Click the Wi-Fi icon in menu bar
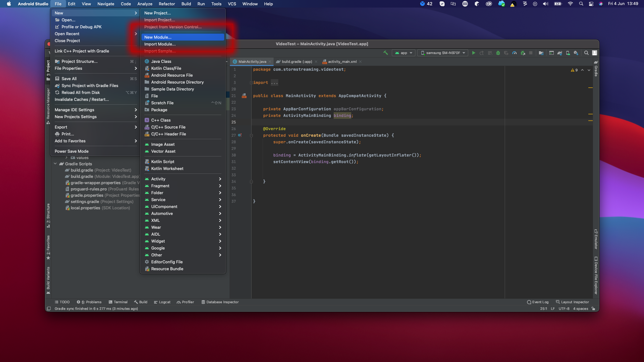This screenshot has height=362, width=644. [570, 4]
